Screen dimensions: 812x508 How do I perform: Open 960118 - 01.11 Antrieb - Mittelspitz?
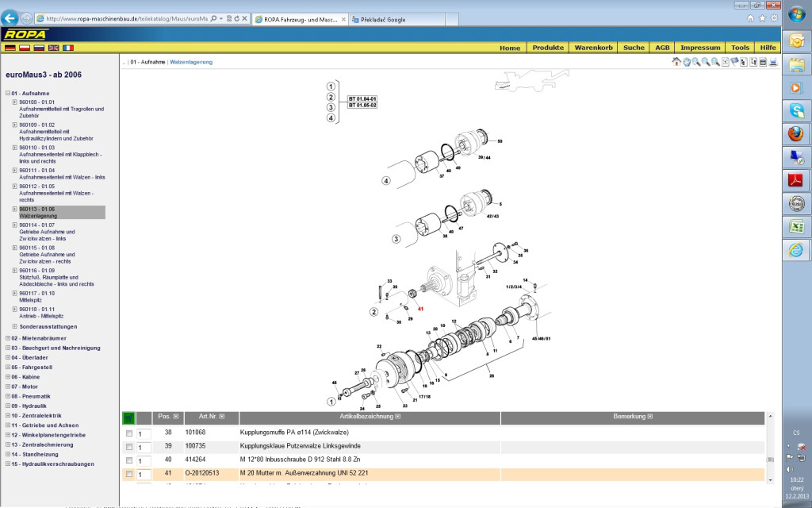click(41, 313)
